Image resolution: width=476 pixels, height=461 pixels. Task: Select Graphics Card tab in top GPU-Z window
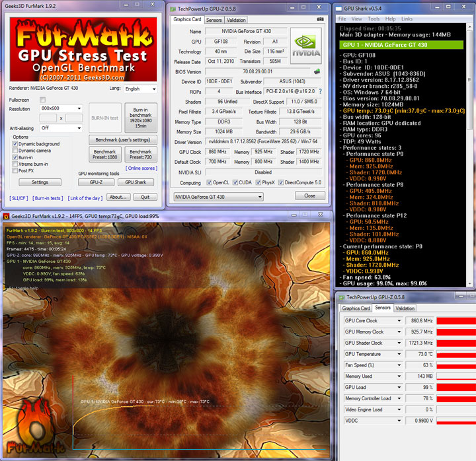click(187, 19)
